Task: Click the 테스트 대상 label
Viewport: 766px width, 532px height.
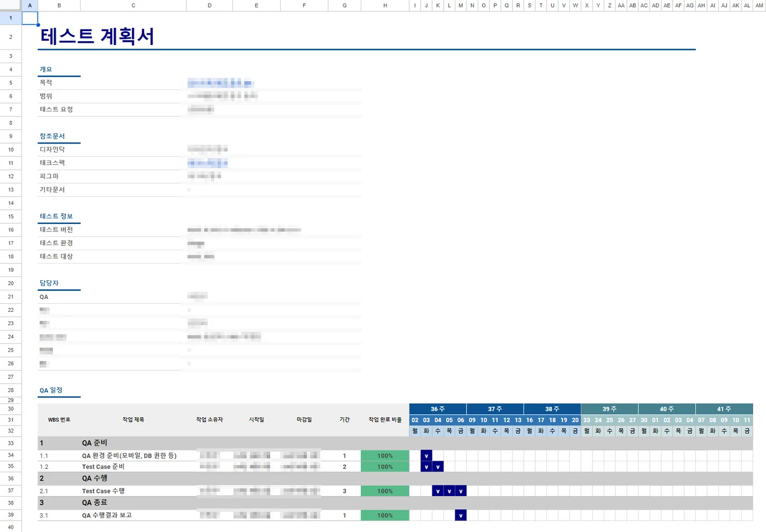Action: pyautogui.click(x=56, y=257)
